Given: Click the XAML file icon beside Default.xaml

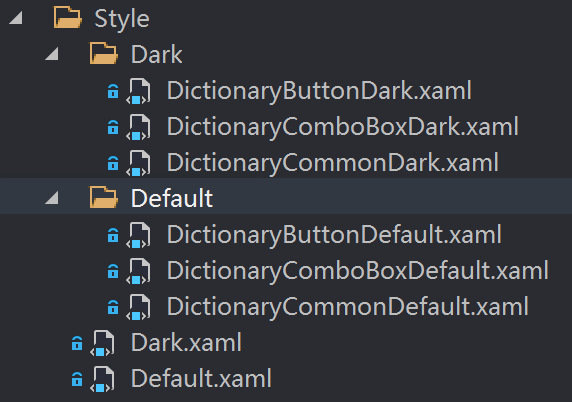Looking at the screenshot, I should pyautogui.click(x=102, y=379).
